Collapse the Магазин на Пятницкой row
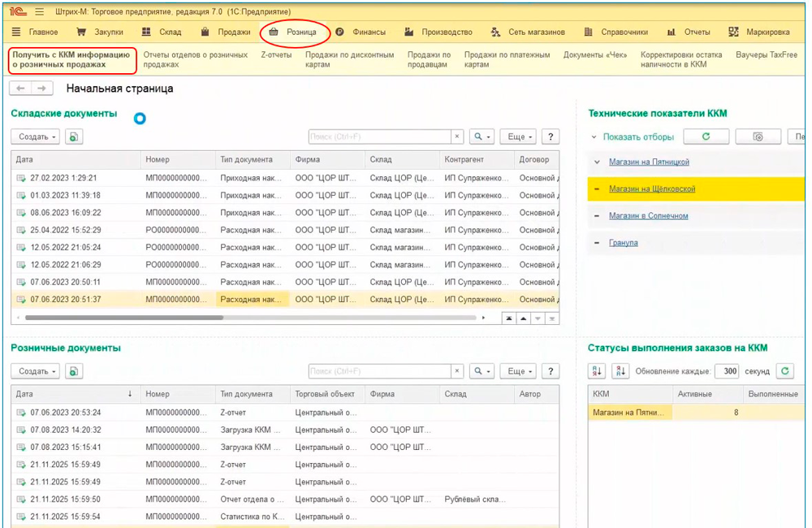The height and width of the screenshot is (528, 812). [598, 162]
